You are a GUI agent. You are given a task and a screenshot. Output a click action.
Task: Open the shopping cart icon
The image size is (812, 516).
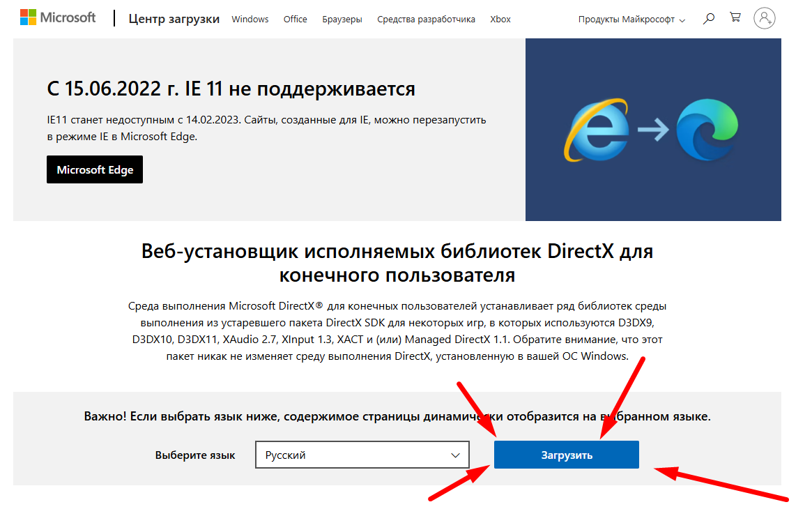point(735,18)
